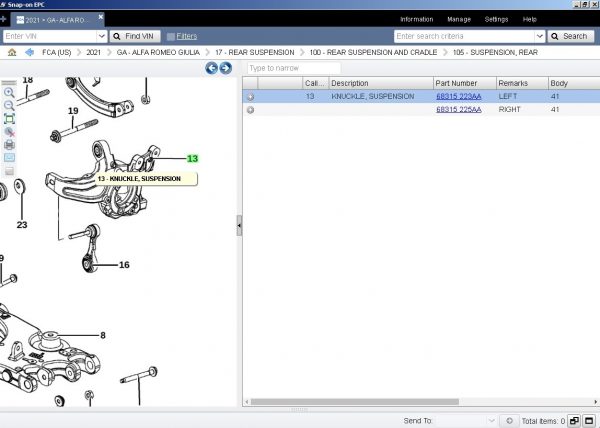The height and width of the screenshot is (428, 600).
Task: Select highlighted callout 13 in the diagram
Action: pyautogui.click(x=192, y=158)
